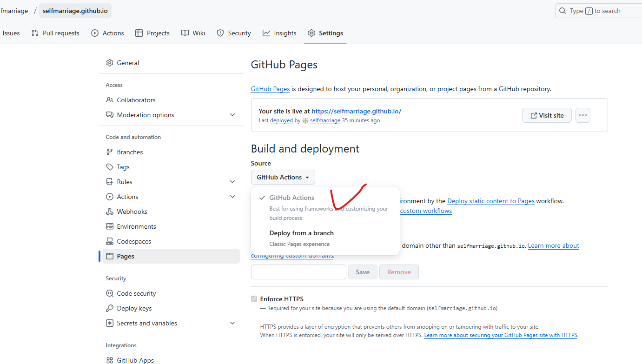Screen dimensions: 642x364
Task: Choose Deploy from a branch option
Action: [325, 238]
